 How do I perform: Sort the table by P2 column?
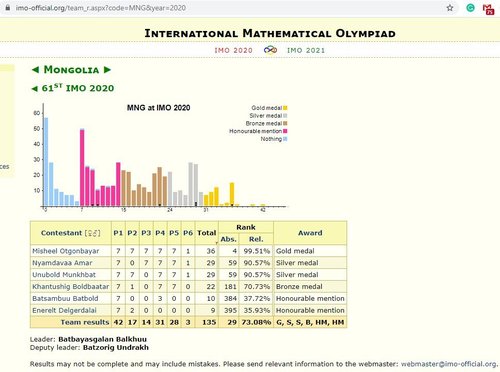(x=132, y=233)
